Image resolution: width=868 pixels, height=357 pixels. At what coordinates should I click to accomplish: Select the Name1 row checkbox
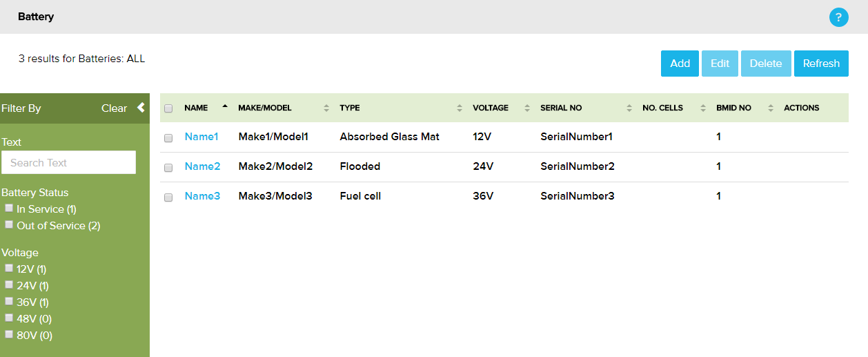pos(168,138)
